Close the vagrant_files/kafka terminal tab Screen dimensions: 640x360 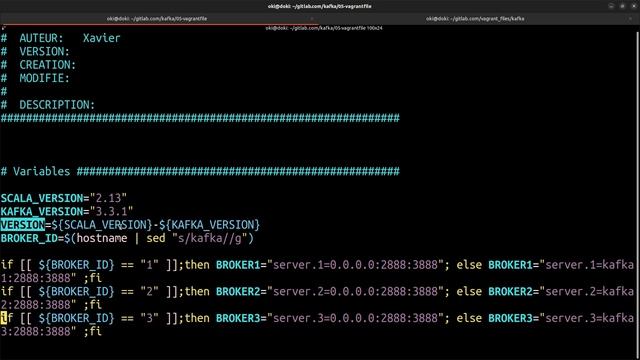click(630, 19)
